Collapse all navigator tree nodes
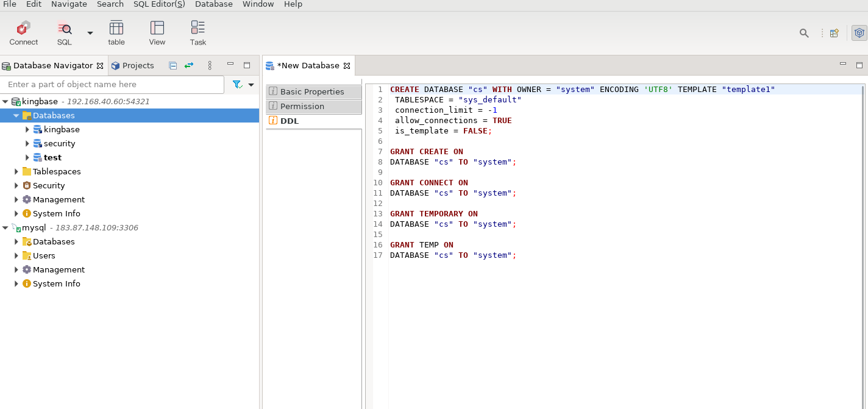 point(173,65)
